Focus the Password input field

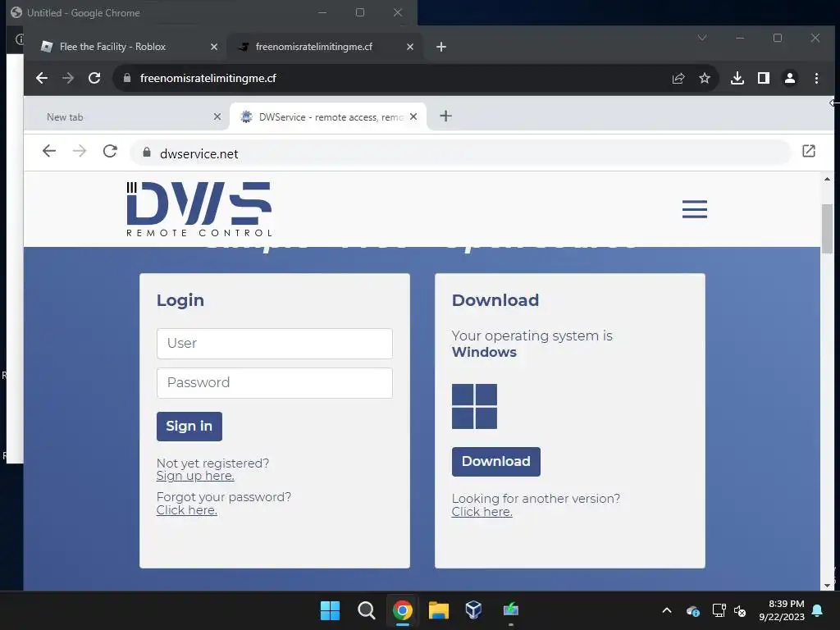point(274,383)
